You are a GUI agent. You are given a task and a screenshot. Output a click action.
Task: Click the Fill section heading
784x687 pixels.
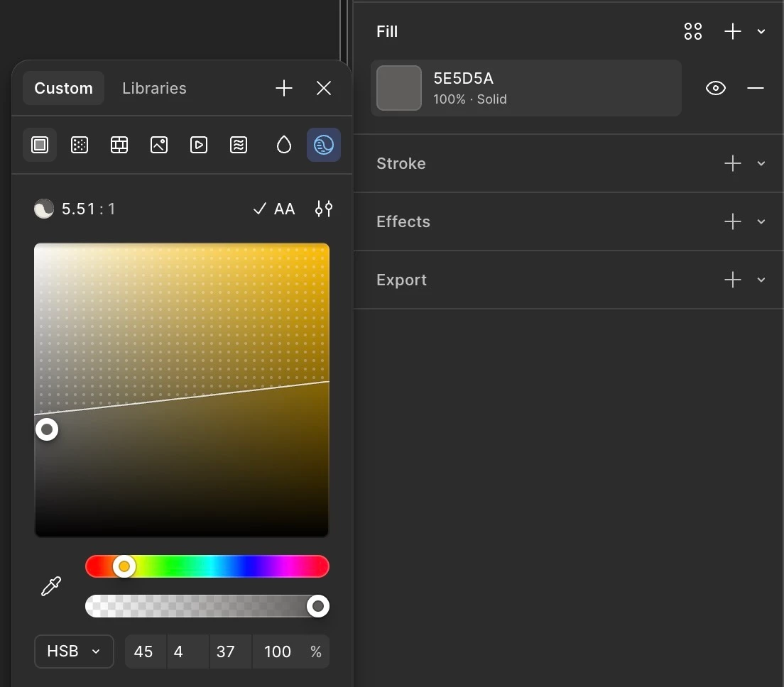click(387, 31)
